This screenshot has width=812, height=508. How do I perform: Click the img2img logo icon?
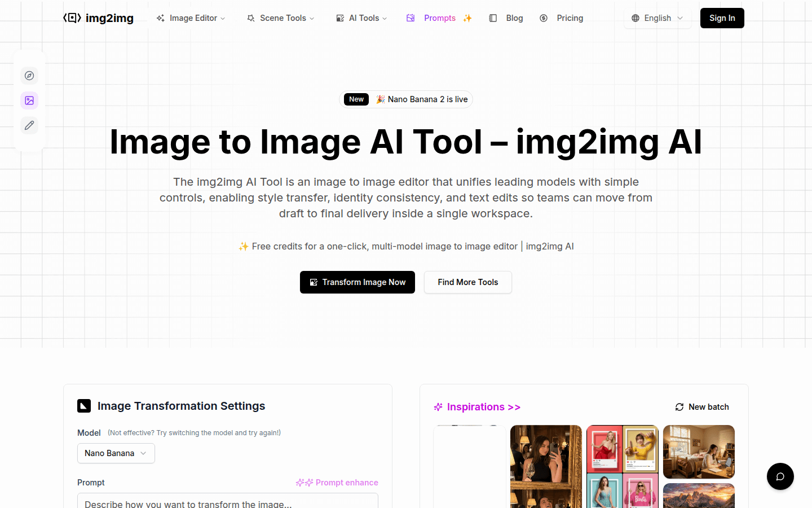[x=72, y=18]
